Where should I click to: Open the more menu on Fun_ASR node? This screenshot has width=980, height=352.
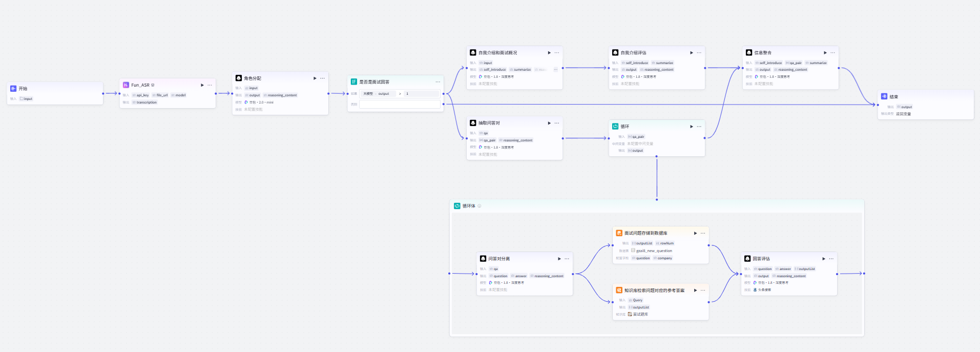(x=210, y=85)
